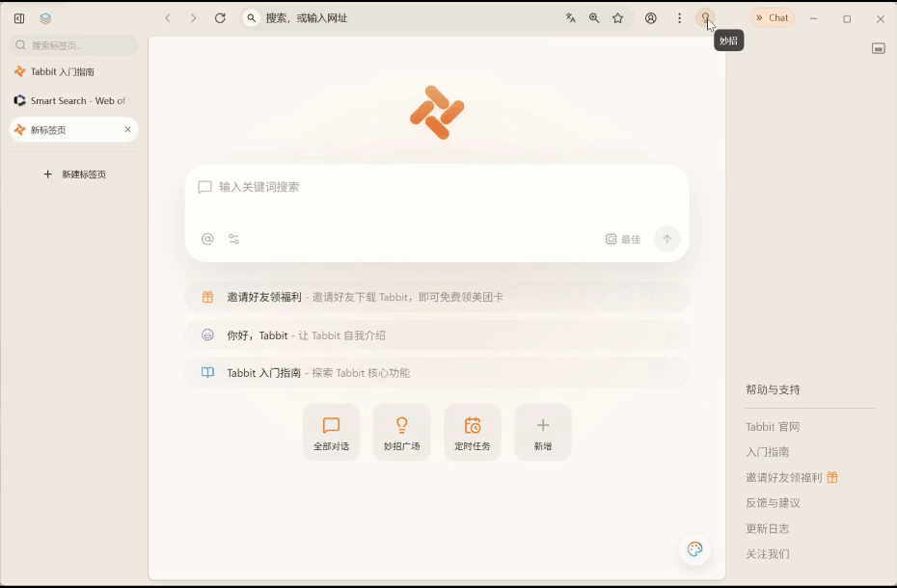Open the translate page icon
897x588 pixels.
(x=570, y=18)
